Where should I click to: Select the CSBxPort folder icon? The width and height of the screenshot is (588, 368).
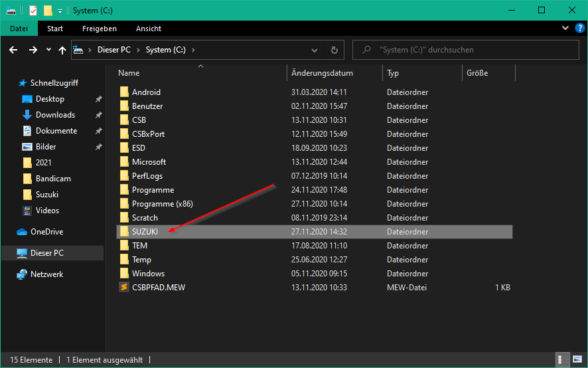click(124, 134)
